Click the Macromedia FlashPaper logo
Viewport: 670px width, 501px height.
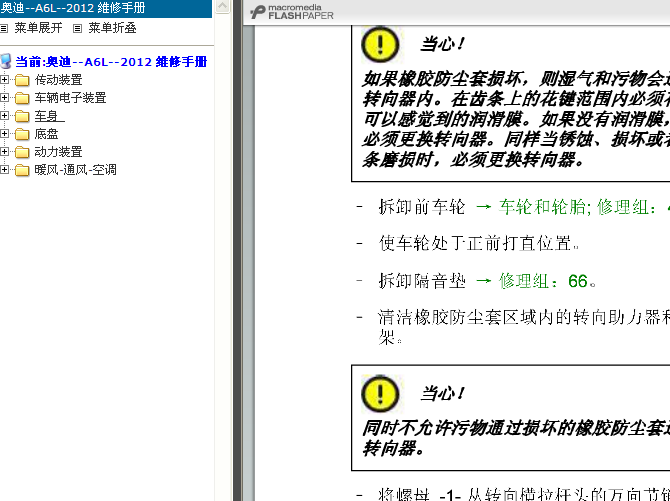[292, 12]
